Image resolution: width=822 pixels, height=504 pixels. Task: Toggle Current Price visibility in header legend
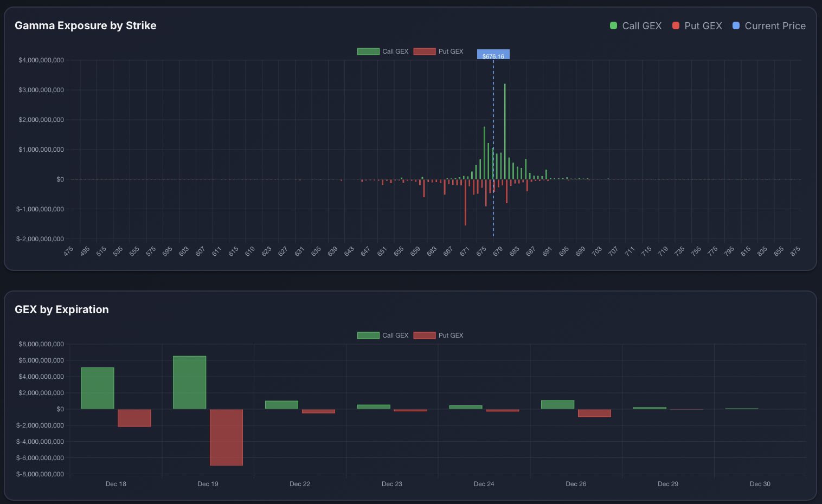(x=769, y=25)
